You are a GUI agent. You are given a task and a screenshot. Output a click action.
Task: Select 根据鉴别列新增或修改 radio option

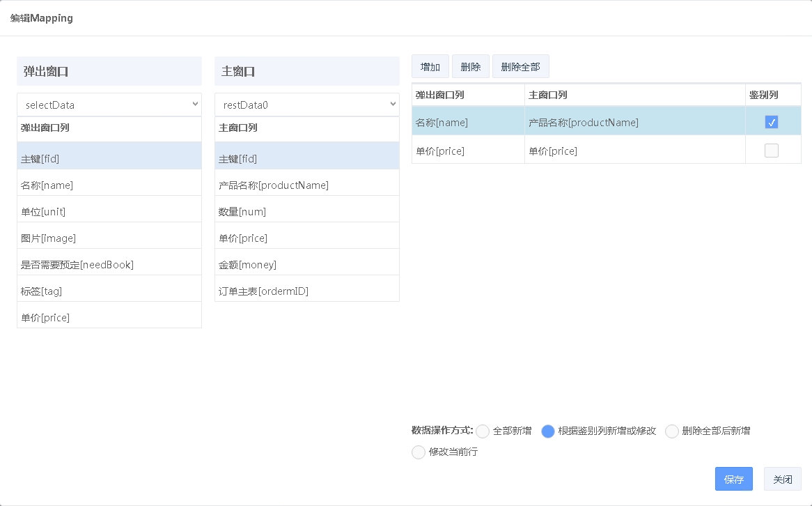(548, 431)
